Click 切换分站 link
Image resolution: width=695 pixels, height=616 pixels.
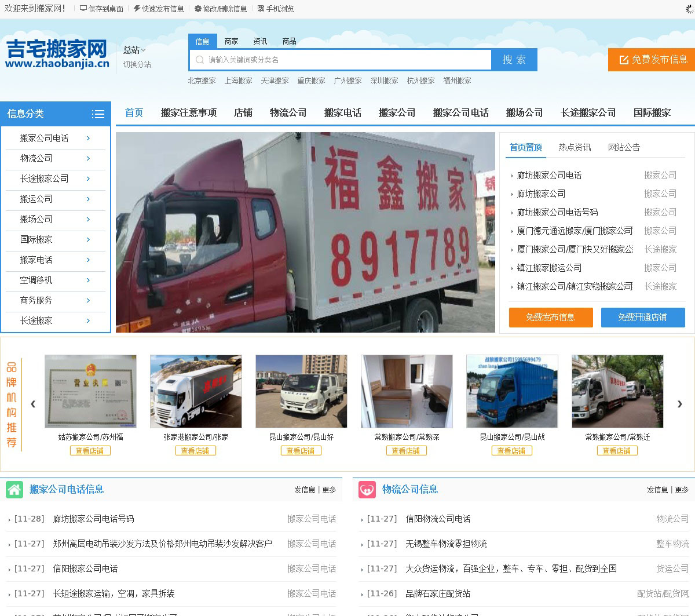137,64
